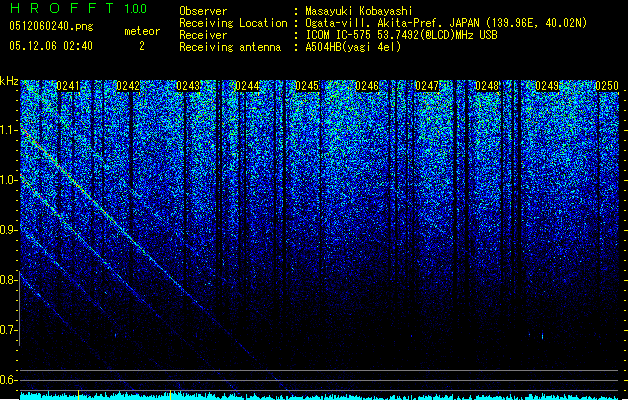Click the 0246 time marker
Screen dimensions: 629x400
coord(367,86)
